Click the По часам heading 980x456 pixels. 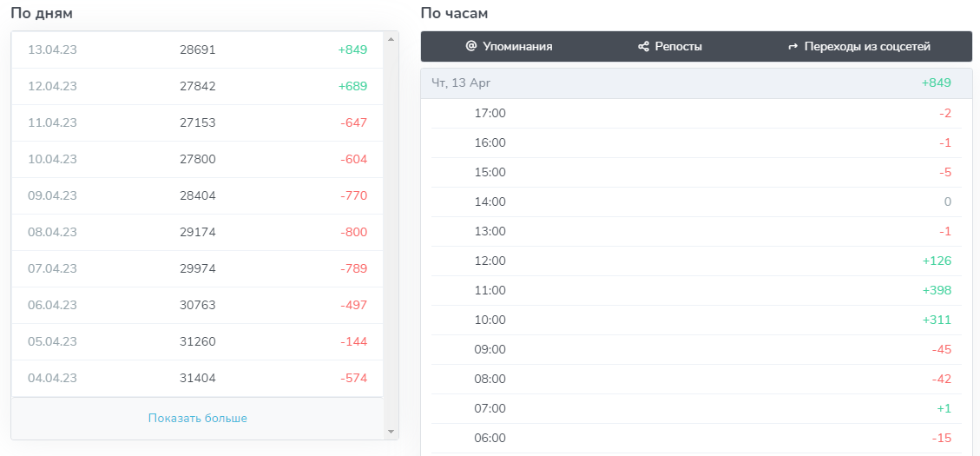(454, 13)
